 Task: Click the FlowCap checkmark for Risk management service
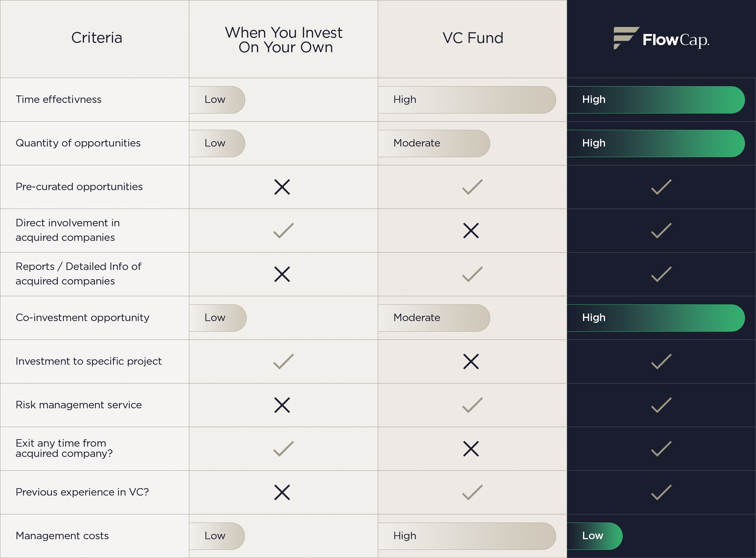661,405
